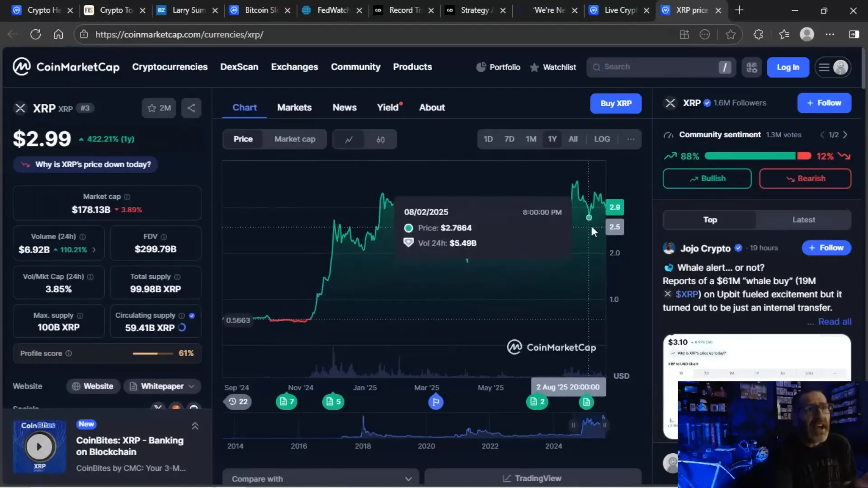
Task: Open browser favorites list icon
Action: [784, 34]
